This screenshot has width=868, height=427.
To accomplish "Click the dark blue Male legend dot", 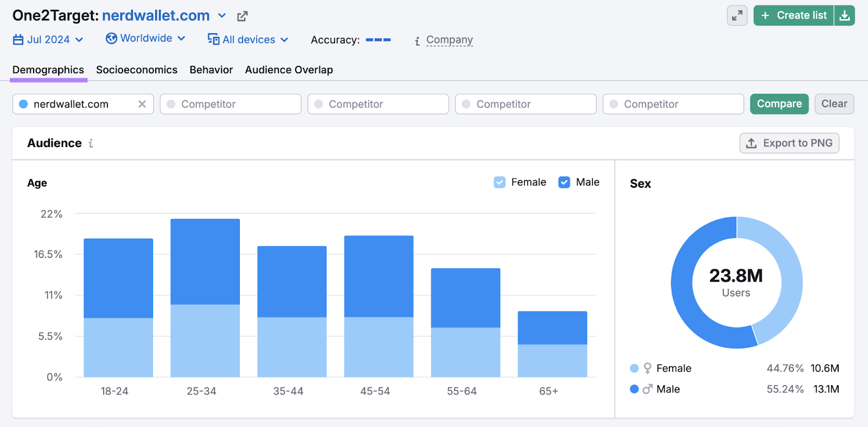I will coord(634,389).
